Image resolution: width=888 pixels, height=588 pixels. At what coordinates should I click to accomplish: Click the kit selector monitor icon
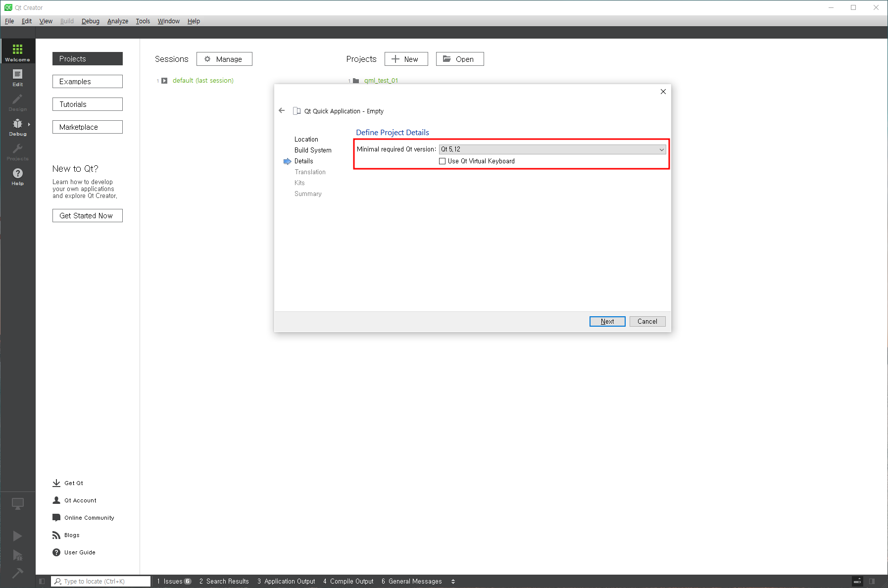coord(17,504)
